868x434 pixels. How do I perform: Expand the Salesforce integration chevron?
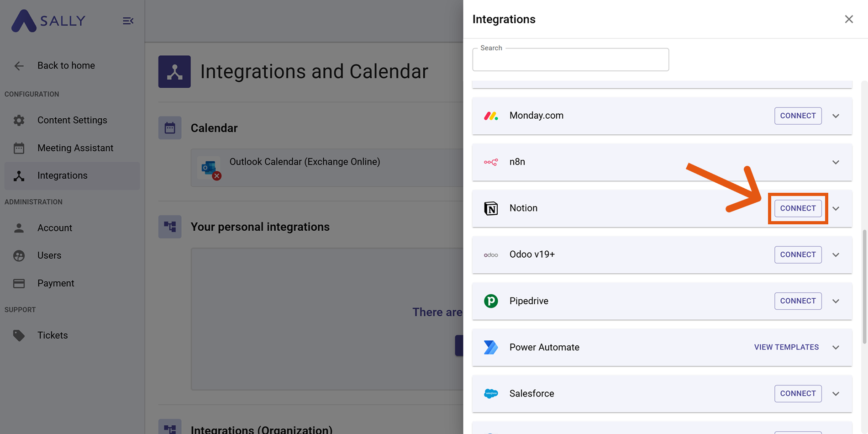coord(836,394)
